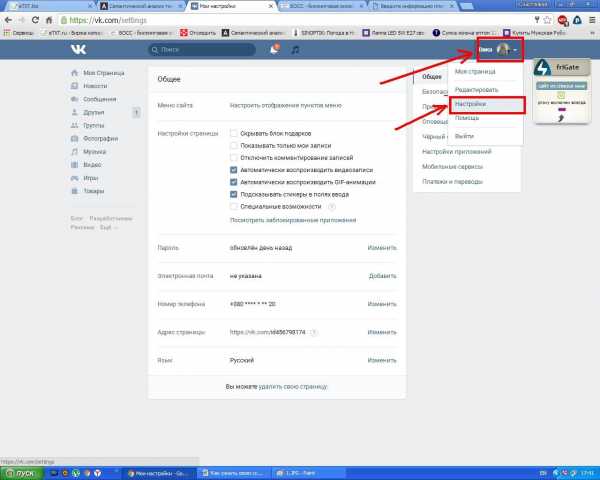Switch to Настройки приложений settings tab
This screenshot has width=600, height=480.
pyautogui.click(x=457, y=152)
